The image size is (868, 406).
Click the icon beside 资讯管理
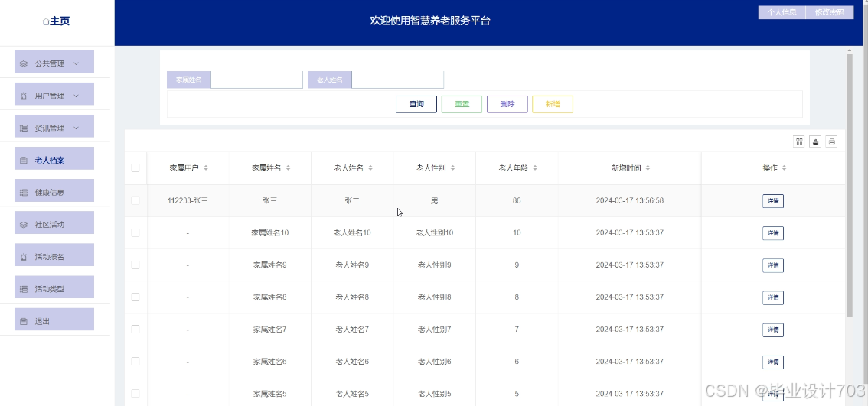point(23,128)
